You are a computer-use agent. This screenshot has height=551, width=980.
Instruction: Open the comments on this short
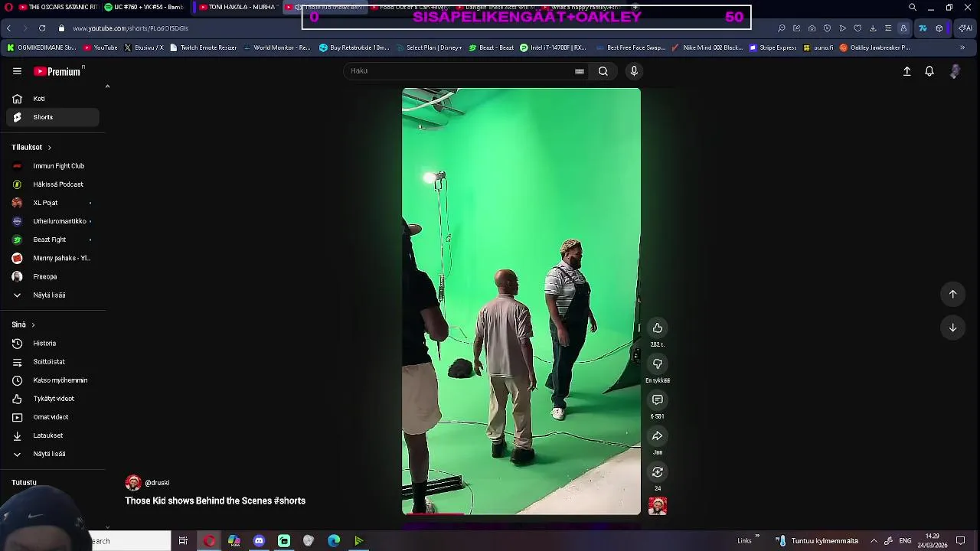[657, 399]
